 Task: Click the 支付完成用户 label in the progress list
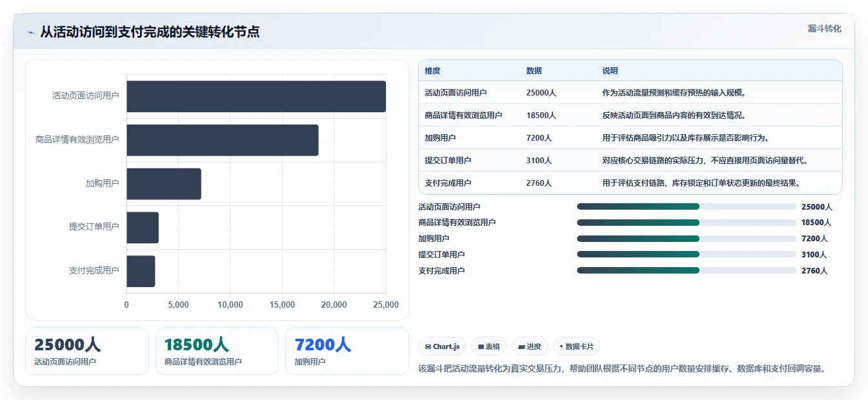coord(441,271)
